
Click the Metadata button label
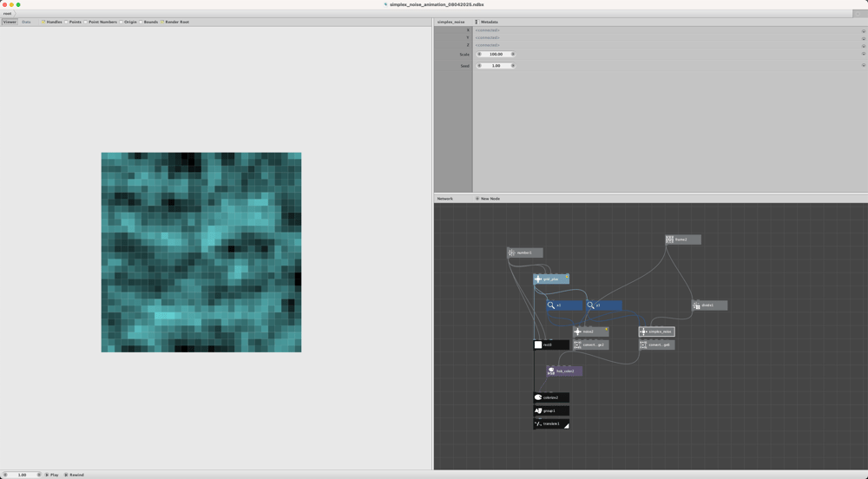[490, 22]
